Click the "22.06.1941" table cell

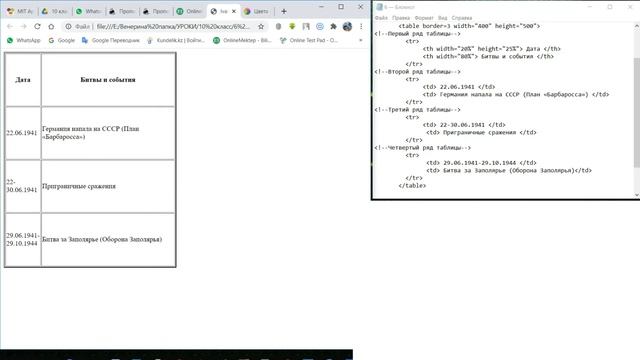tap(23, 133)
